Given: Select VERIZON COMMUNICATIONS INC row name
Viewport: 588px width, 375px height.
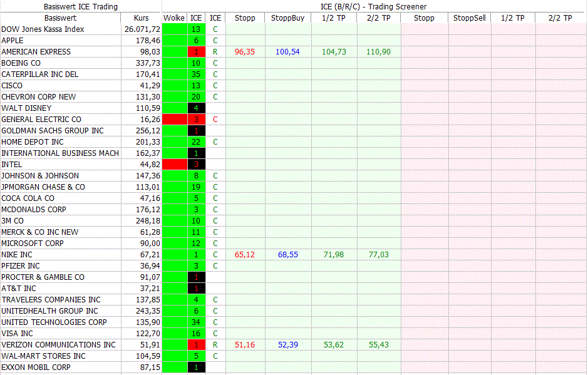Looking at the screenshot, I should [x=58, y=344].
